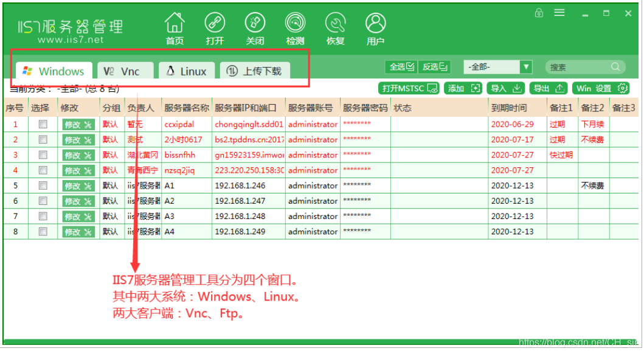
Task: Click the 下月续 remark cell
Action: click(593, 124)
